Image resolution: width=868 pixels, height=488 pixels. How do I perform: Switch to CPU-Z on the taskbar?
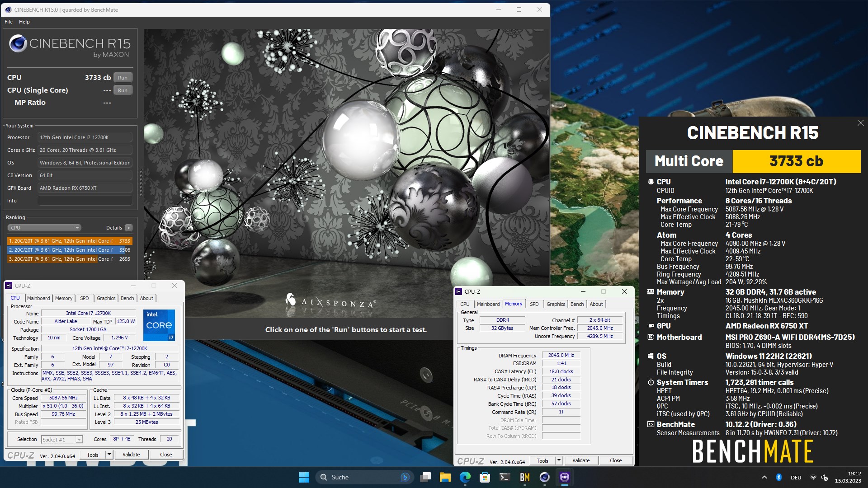[x=565, y=477]
